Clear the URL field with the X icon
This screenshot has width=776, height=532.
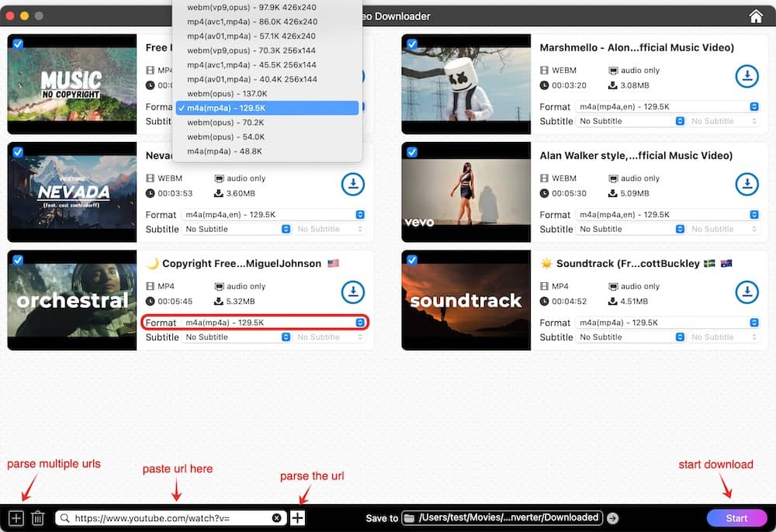[277, 517]
